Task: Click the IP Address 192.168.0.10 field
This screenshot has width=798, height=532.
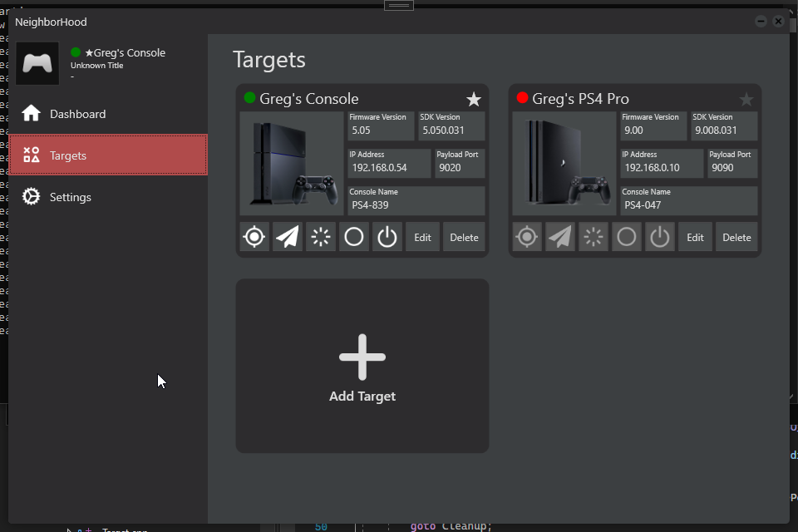Action: click(x=662, y=164)
